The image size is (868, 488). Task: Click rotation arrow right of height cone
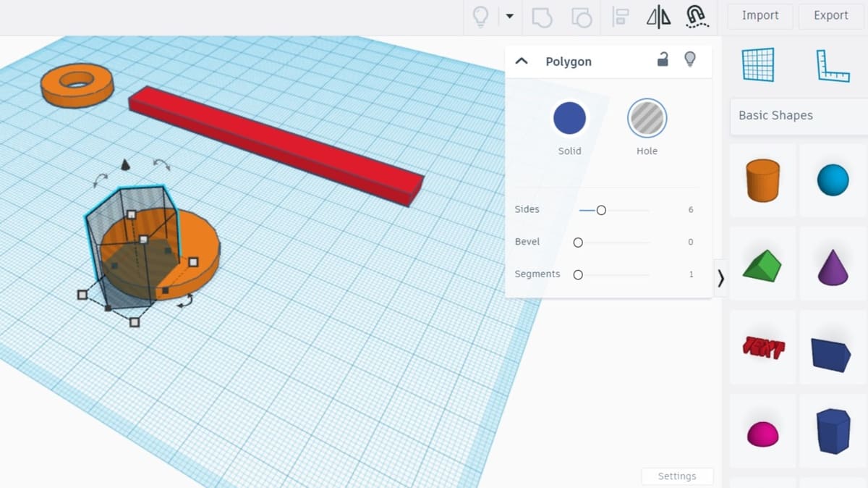pos(161,164)
